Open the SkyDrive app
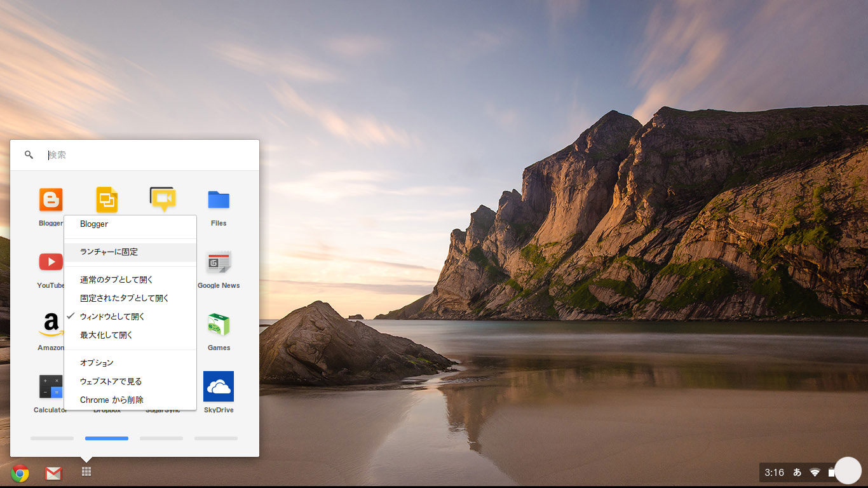Viewport: 868px width, 488px height. [219, 386]
